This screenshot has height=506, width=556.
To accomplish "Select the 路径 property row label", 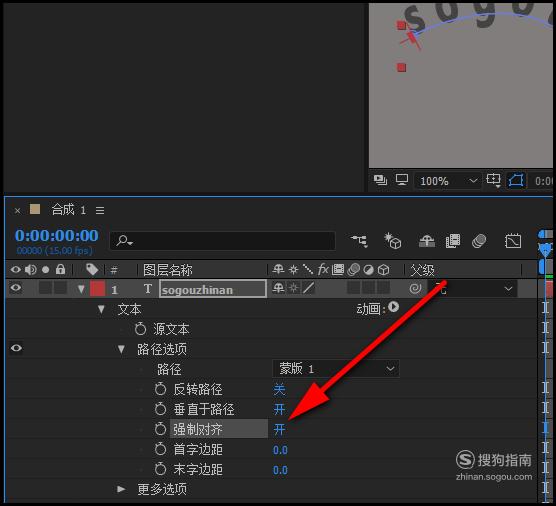I will coord(169,369).
